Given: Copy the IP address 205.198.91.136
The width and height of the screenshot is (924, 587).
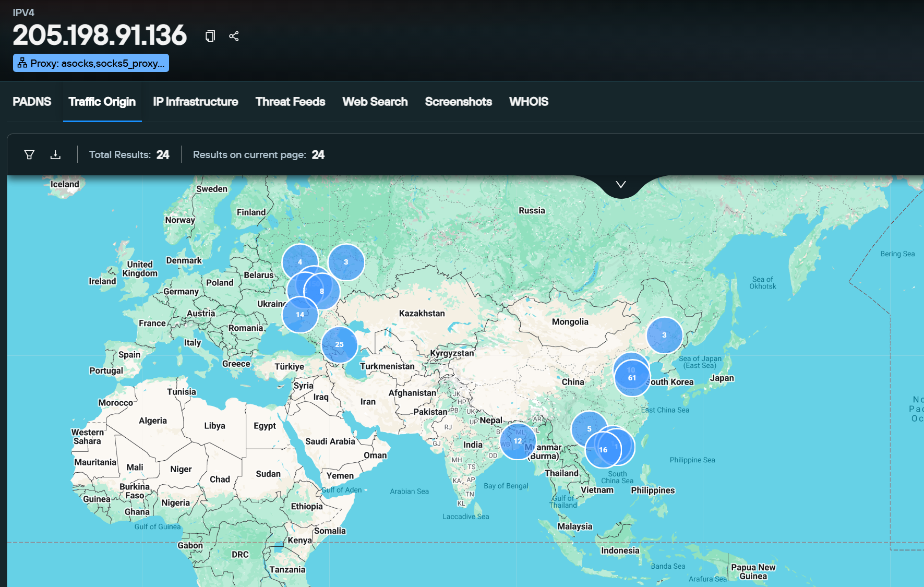Looking at the screenshot, I should 210,36.
